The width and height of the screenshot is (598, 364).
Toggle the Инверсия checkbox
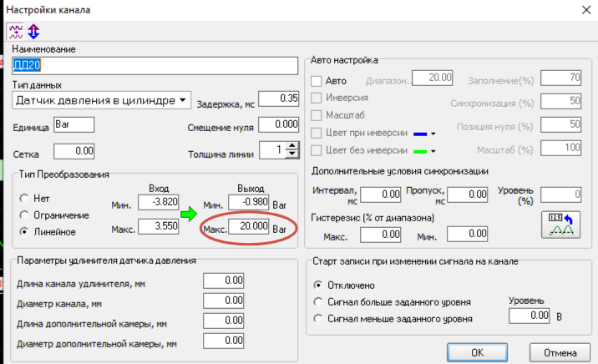317,98
